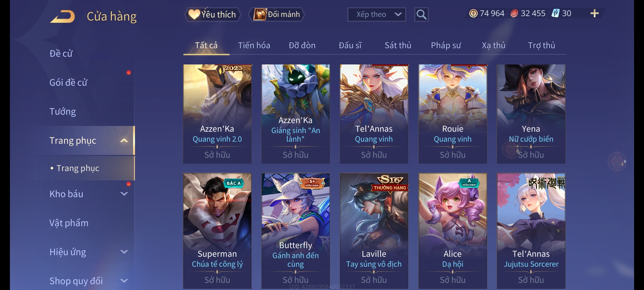Tap the blue voucher currency icon
The height and width of the screenshot is (290, 644).
point(555,13)
